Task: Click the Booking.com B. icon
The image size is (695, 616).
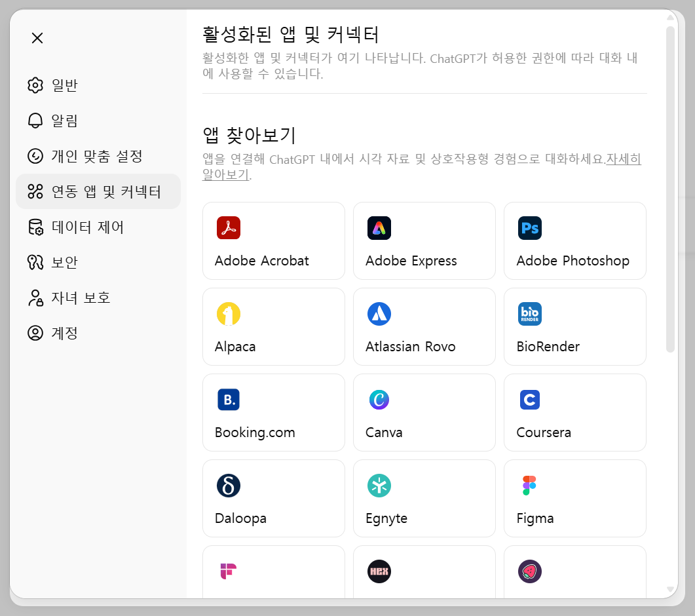Action: 229,400
